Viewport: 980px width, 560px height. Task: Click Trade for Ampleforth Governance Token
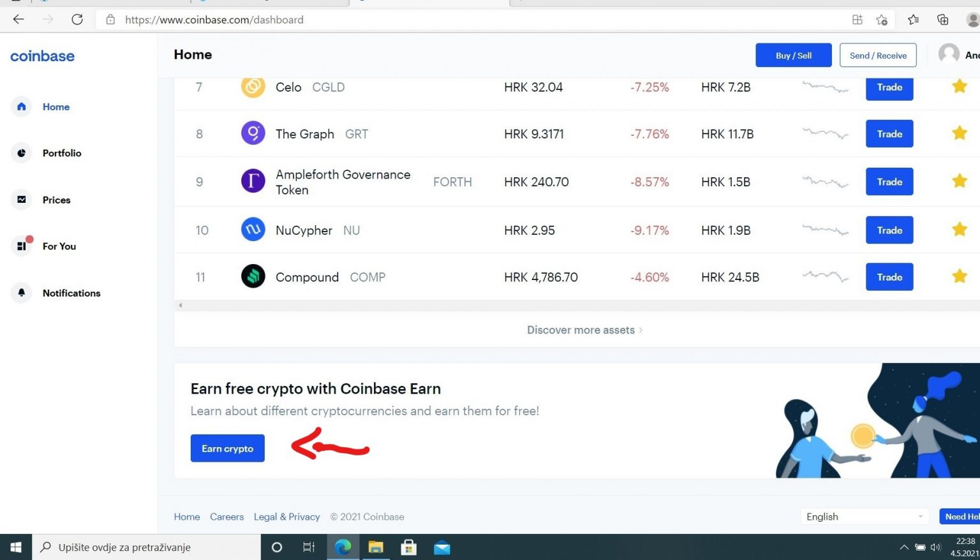889,182
